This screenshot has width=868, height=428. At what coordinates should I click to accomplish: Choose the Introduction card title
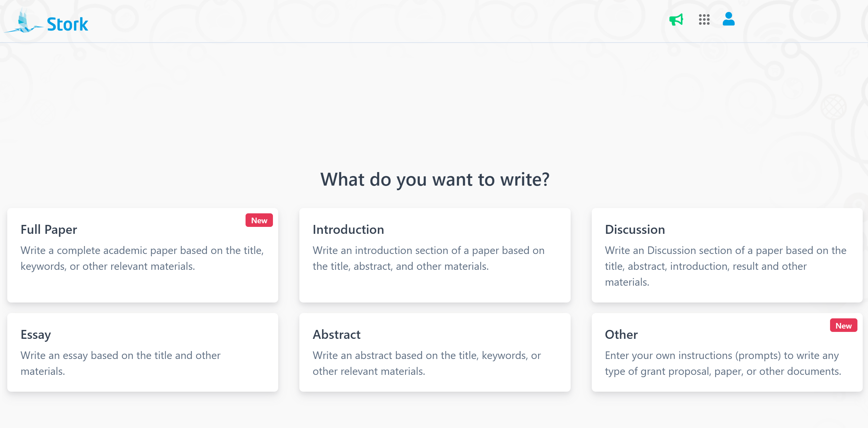pyautogui.click(x=348, y=230)
